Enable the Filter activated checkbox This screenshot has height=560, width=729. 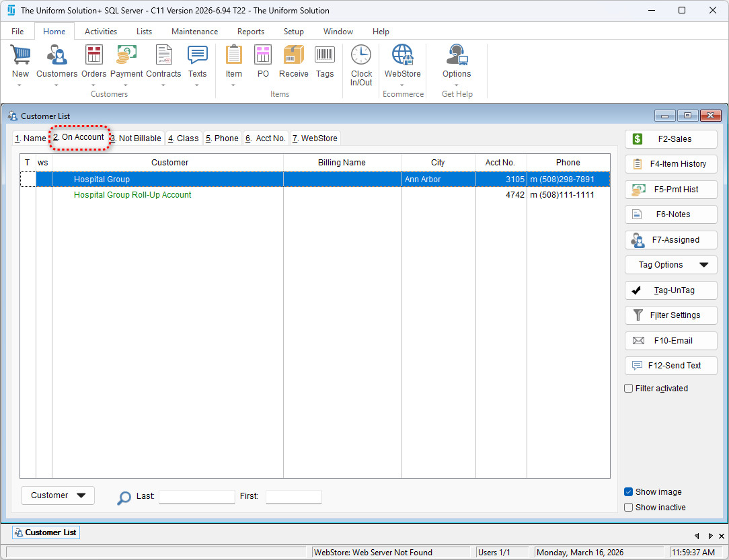(629, 389)
